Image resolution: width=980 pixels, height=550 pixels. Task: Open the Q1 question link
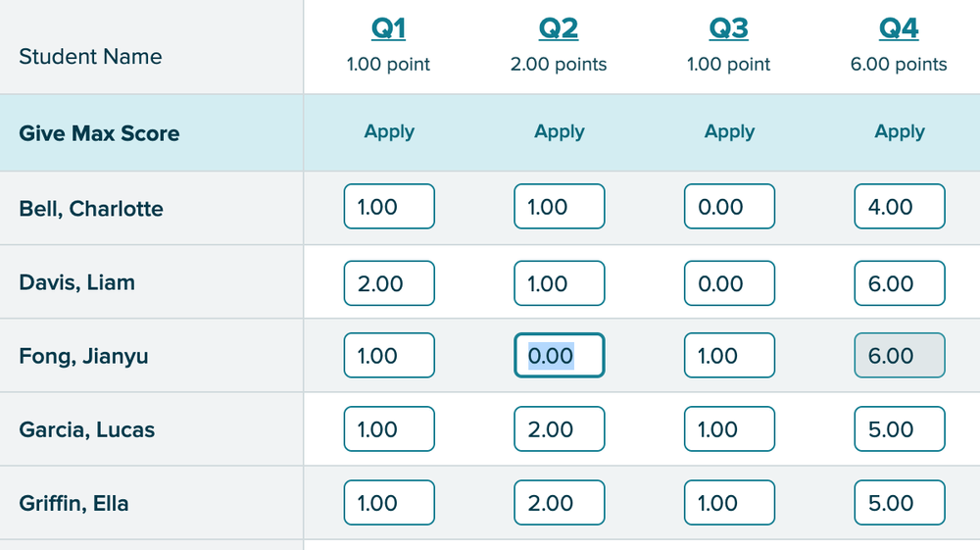[x=389, y=29]
